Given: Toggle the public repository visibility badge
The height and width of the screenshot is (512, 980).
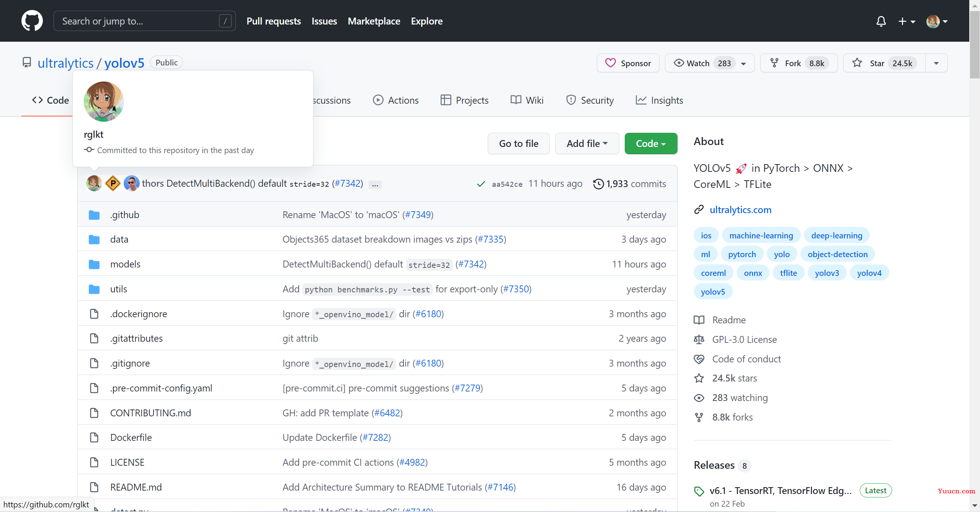Looking at the screenshot, I should 166,63.
